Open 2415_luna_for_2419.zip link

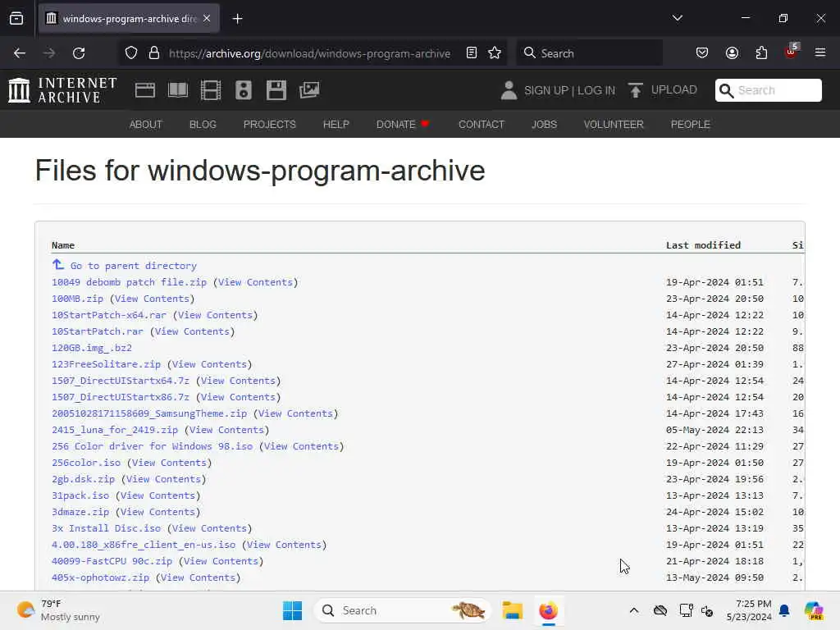point(115,430)
